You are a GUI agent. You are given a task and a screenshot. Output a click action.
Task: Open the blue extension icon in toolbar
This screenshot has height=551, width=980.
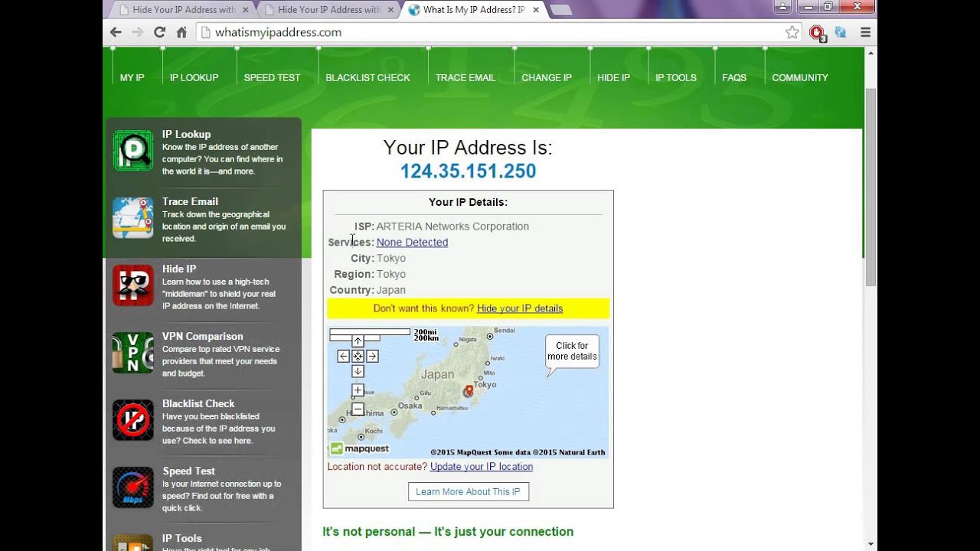pyautogui.click(x=841, y=32)
